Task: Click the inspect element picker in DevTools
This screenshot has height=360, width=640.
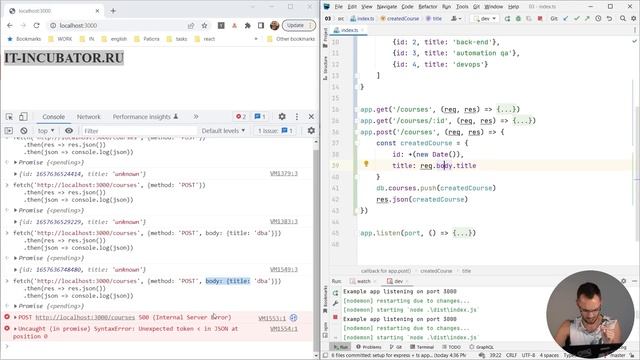Action: tap(9, 117)
